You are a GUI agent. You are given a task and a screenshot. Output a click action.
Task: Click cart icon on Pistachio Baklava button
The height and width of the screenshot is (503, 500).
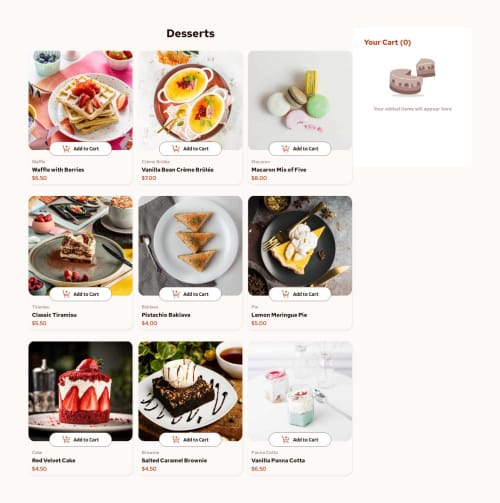[176, 294]
